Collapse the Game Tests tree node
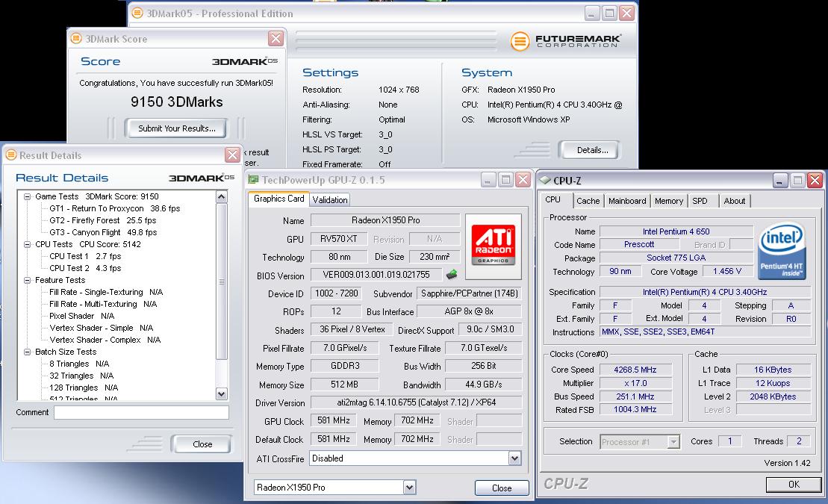Image resolution: width=828 pixels, height=504 pixels. pyautogui.click(x=27, y=196)
